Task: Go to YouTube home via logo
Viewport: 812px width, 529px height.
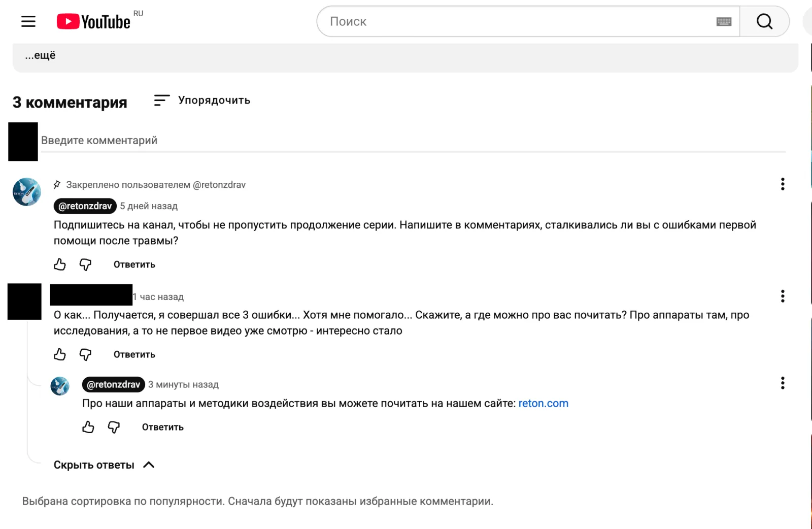Action: coord(93,21)
